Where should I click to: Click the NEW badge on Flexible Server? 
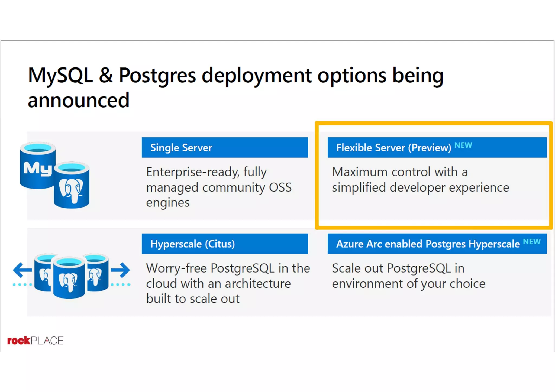click(x=463, y=145)
